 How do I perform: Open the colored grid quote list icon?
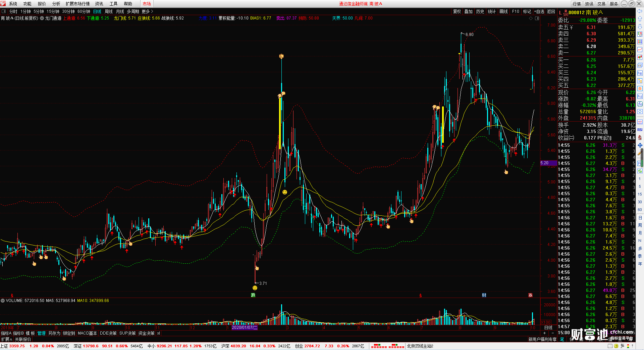pos(640,42)
